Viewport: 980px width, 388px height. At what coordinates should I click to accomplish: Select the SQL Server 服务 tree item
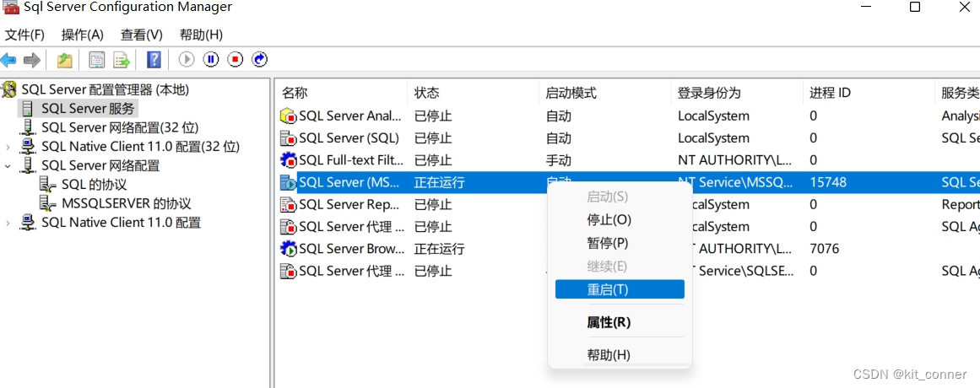point(88,109)
